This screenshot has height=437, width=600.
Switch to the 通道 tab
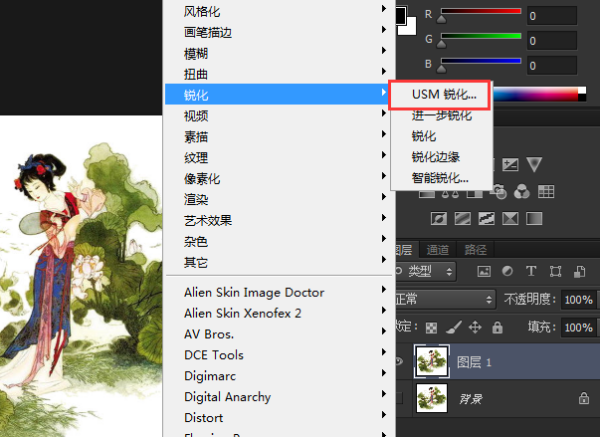437,250
